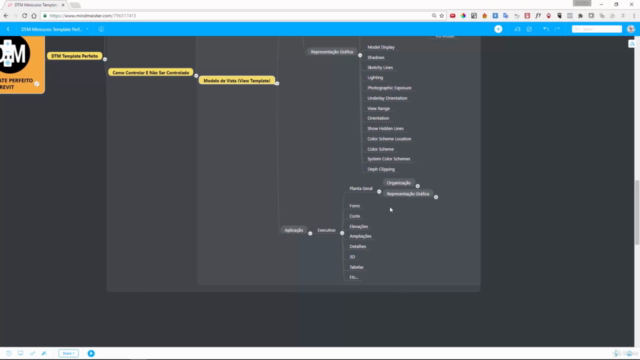Select the Forro topic
The width and height of the screenshot is (640, 360).
(x=354, y=206)
